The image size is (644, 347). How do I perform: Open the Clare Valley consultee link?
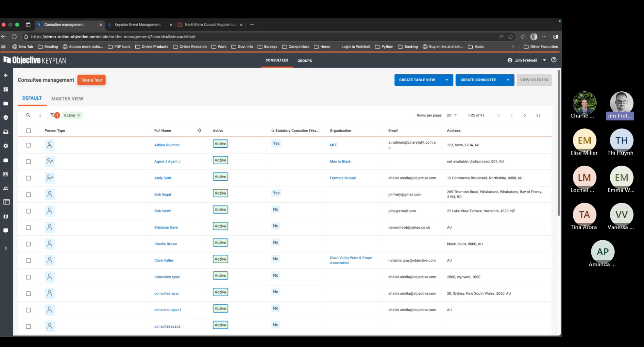[x=164, y=261]
